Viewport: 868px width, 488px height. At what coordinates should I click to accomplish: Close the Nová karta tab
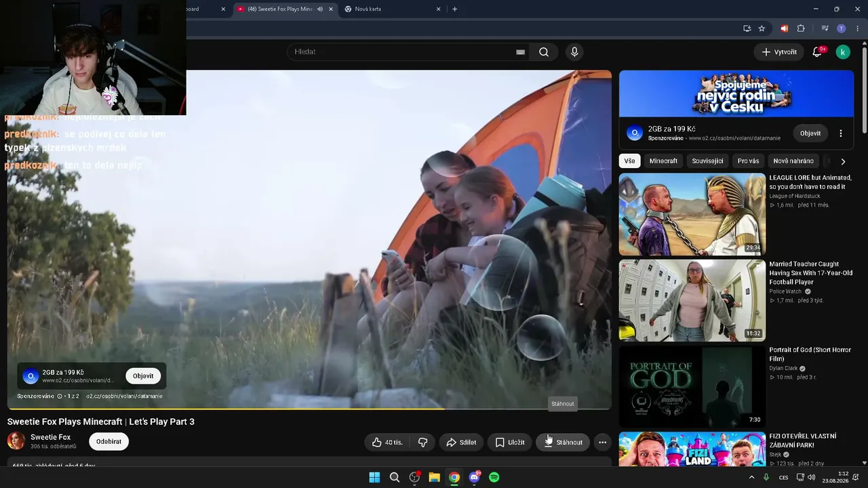pos(438,9)
